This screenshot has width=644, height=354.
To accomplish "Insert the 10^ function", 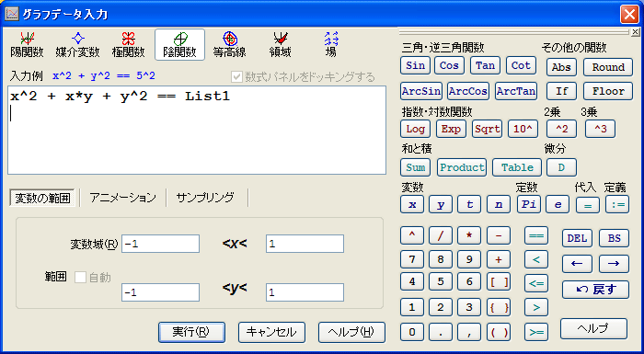I will (x=523, y=129).
